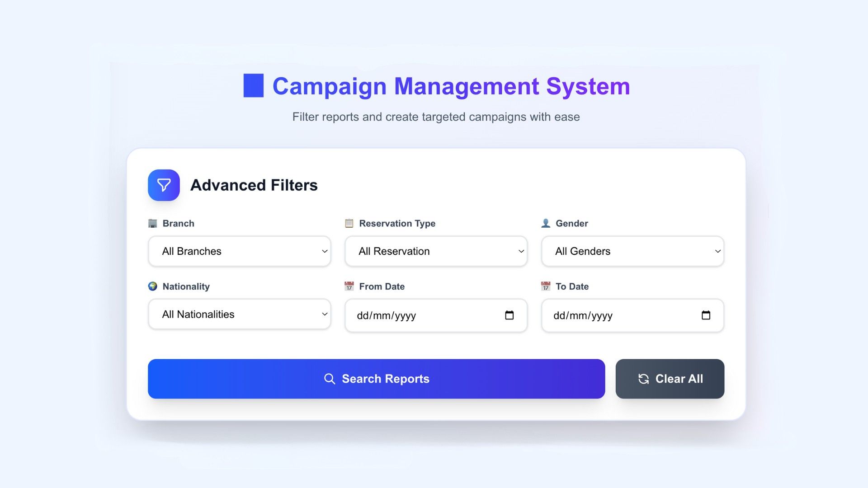This screenshot has height=488, width=868.
Task: Open the From Date calendar picker
Action: point(509,315)
